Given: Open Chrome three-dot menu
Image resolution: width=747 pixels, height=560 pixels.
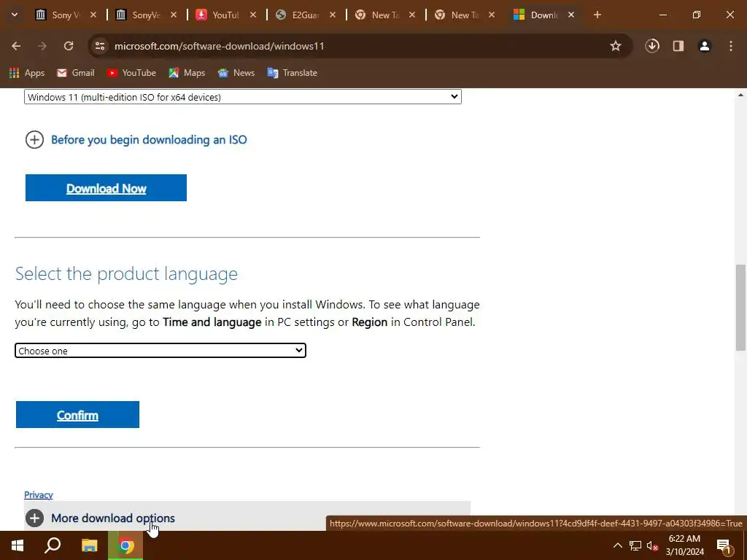Looking at the screenshot, I should coord(731,46).
